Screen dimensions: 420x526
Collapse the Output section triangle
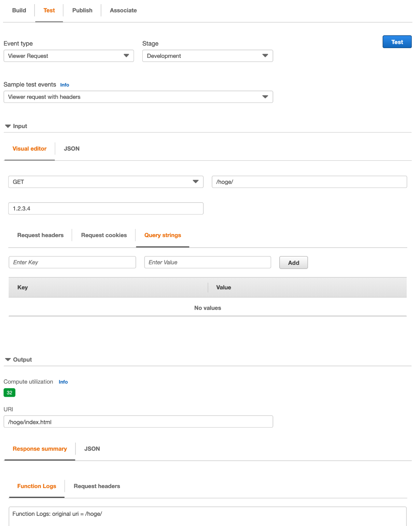tap(8, 360)
